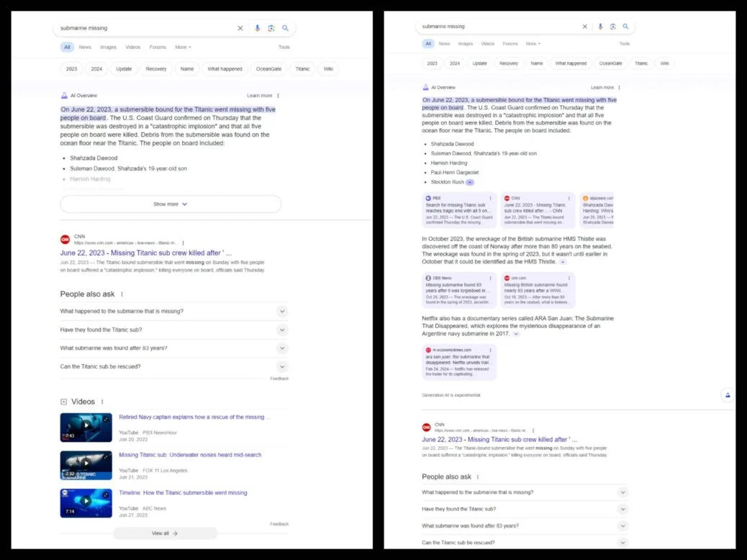The image size is (747, 560).
Task: Collapse sources chevron after Stockton Rush
Action: (x=470, y=183)
